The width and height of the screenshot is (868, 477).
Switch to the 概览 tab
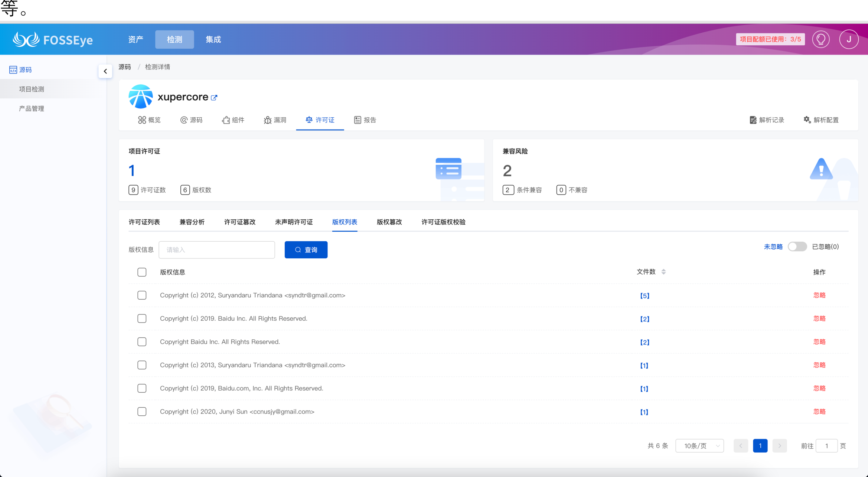click(149, 120)
